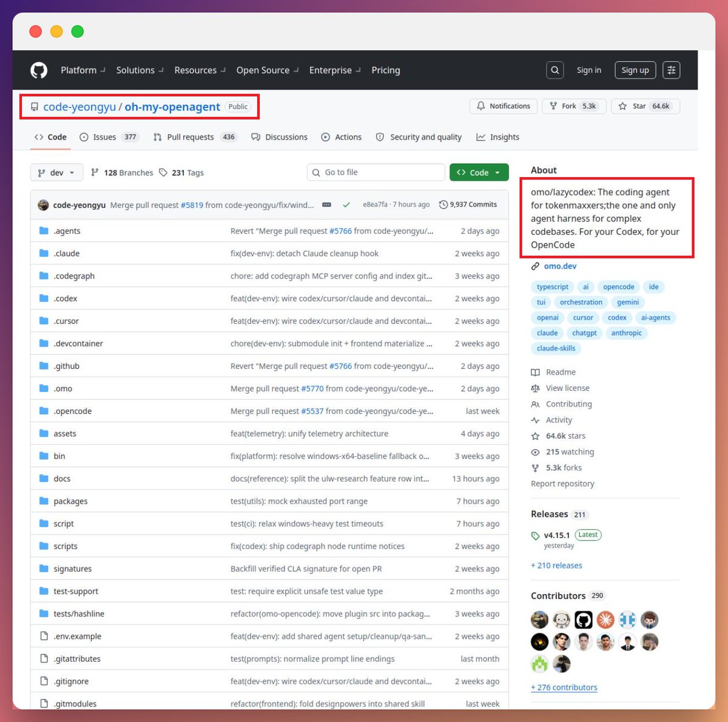The height and width of the screenshot is (722, 728).
Task: View the 231 Tags link
Action: click(x=181, y=173)
